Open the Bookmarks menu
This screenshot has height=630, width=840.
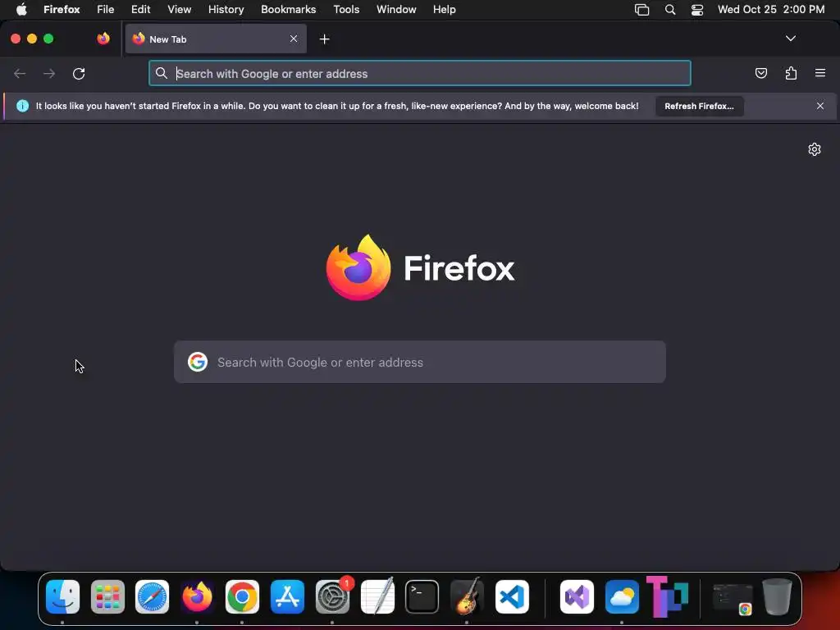(x=288, y=10)
